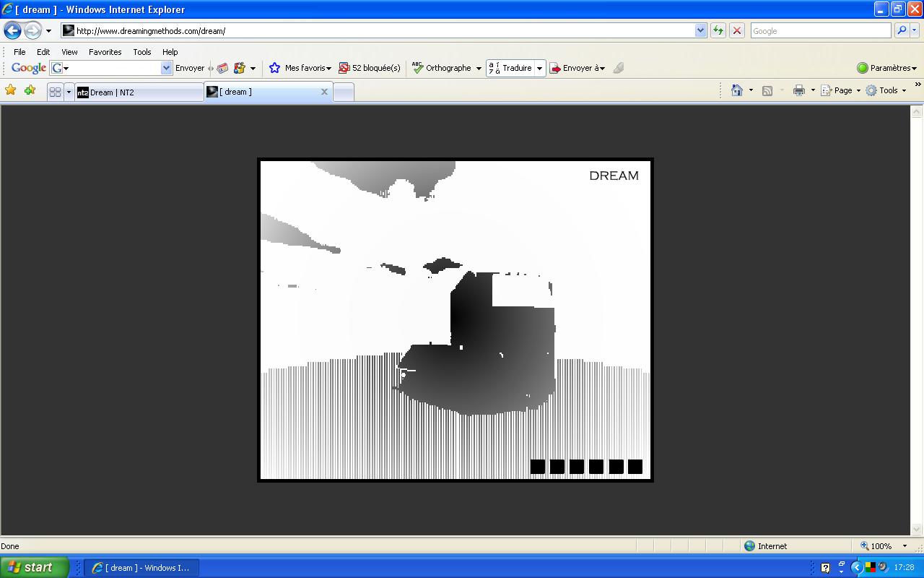Click the browser Forward arrow button
The image size is (924, 578).
click(32, 30)
